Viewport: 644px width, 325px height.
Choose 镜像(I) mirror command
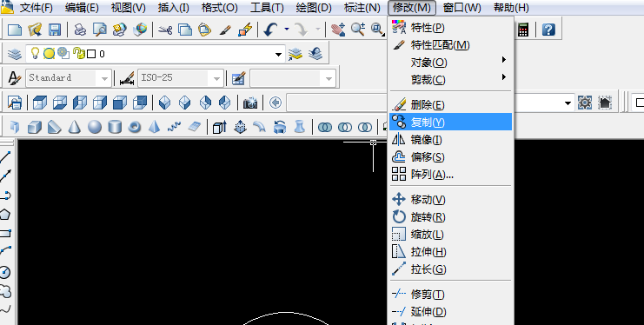tap(450, 140)
